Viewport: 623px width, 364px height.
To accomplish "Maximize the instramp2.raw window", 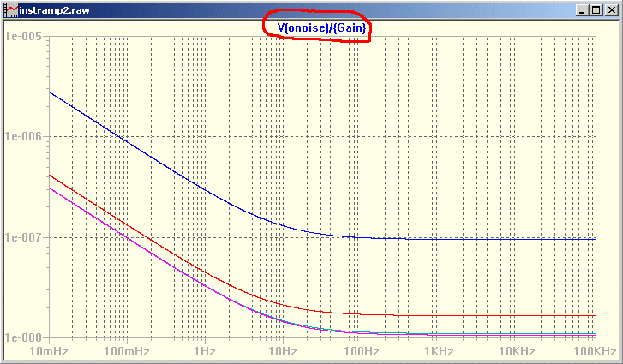I will [x=596, y=10].
